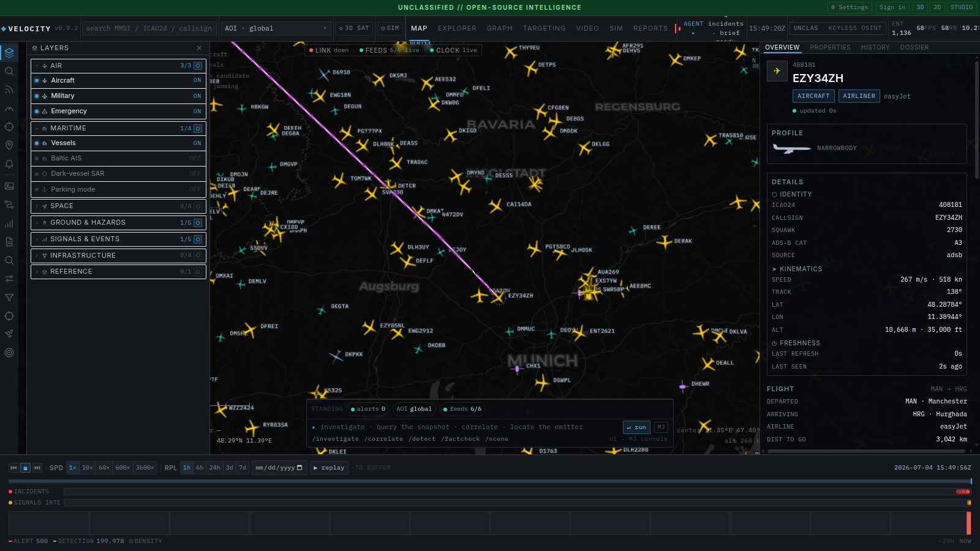Stop timeline playback
980x551 pixels.
(x=26, y=468)
